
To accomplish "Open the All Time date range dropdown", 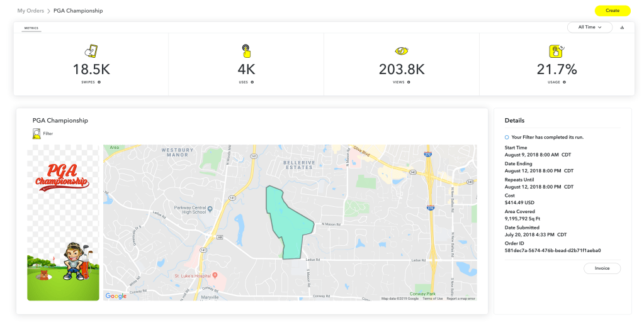I will click(x=589, y=28).
